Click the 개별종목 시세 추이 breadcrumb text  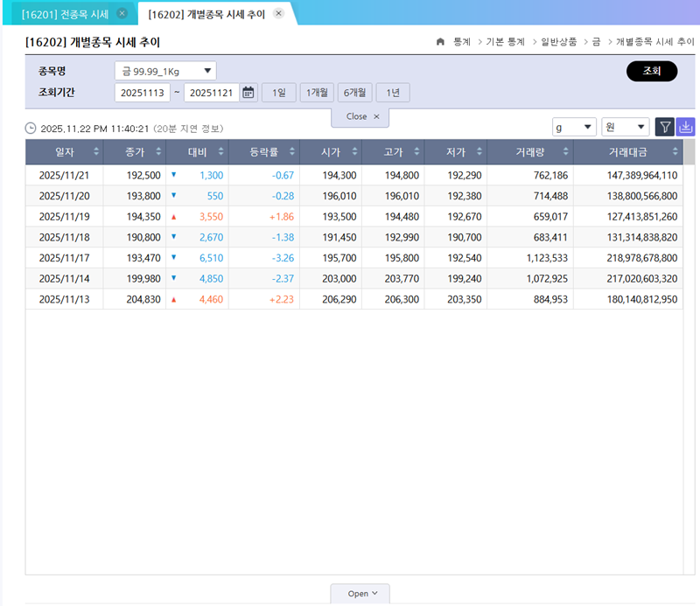click(654, 41)
